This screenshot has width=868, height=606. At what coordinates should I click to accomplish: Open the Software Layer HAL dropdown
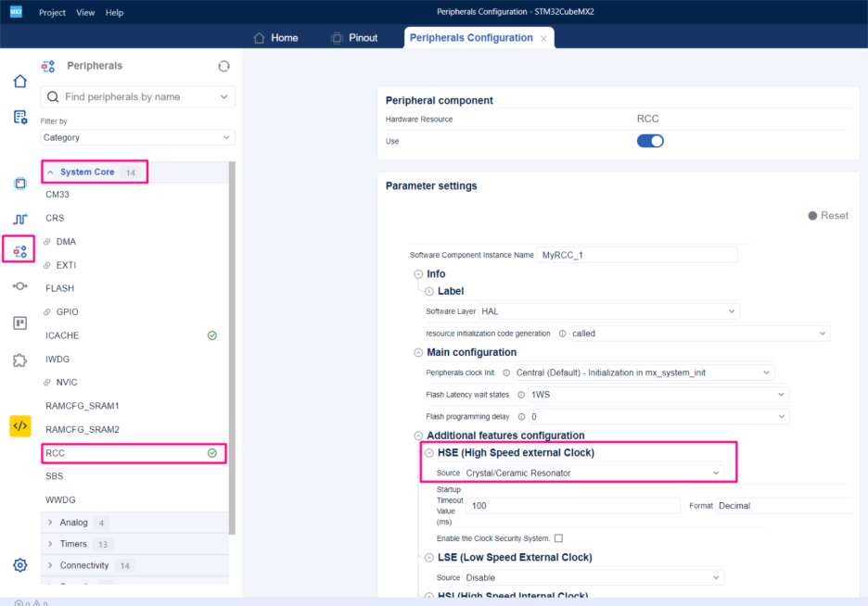point(608,311)
